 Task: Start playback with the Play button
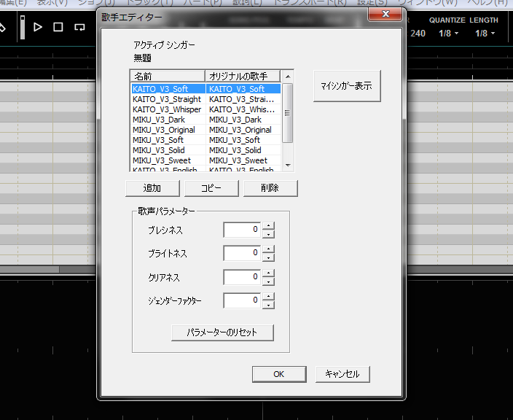38,27
